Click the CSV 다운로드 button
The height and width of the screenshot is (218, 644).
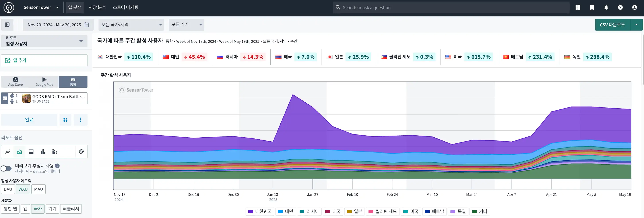point(612,25)
